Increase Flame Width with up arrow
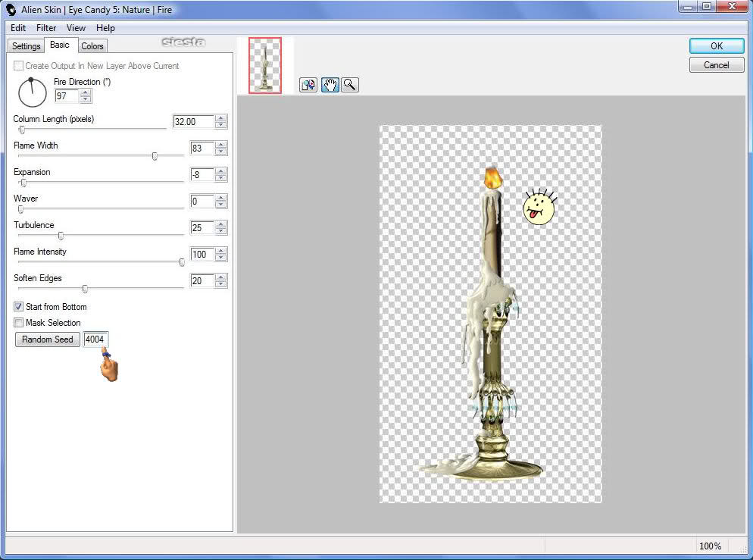Image resolution: width=753 pixels, height=560 pixels. coord(221,145)
